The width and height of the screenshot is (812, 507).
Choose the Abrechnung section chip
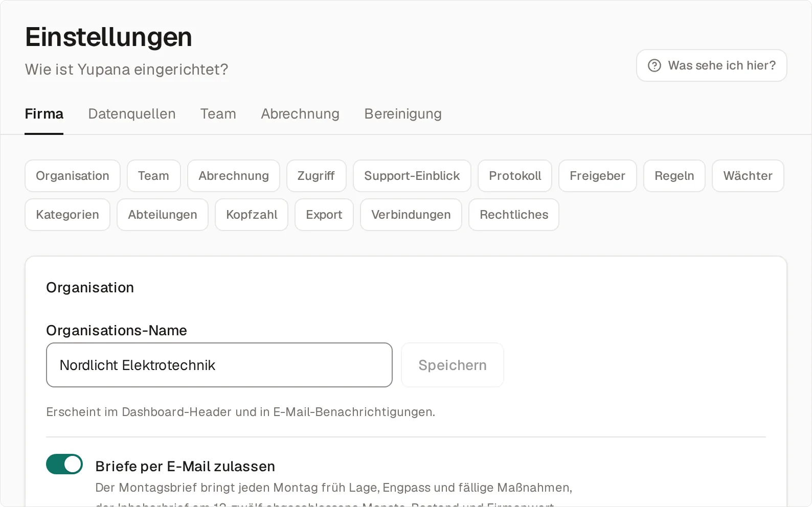[234, 176]
